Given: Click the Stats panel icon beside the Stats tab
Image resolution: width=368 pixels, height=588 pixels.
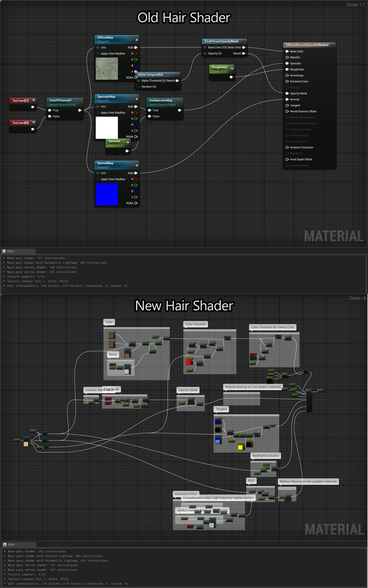Looking at the screenshot, I should point(4,251).
